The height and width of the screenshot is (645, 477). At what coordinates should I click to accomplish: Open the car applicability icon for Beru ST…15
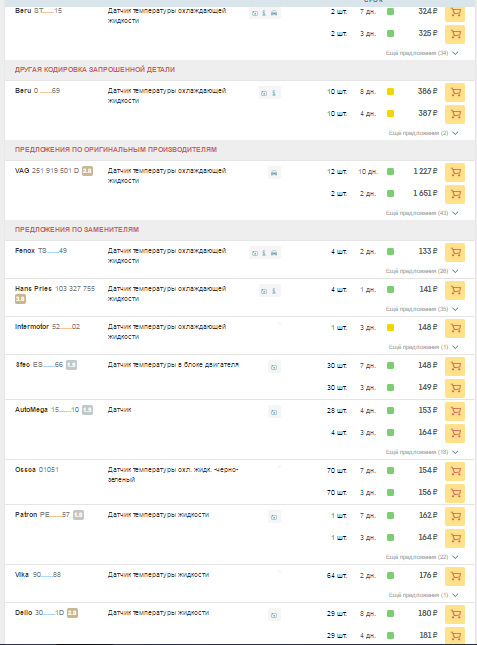(x=274, y=13)
